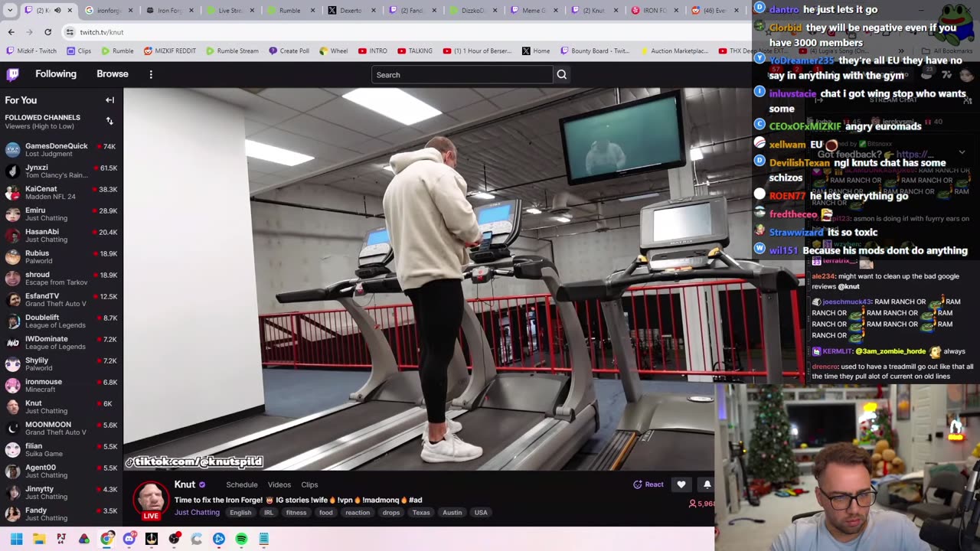This screenshot has height=551, width=980.
Task: Click the Twitch search field
Action: (x=462, y=74)
